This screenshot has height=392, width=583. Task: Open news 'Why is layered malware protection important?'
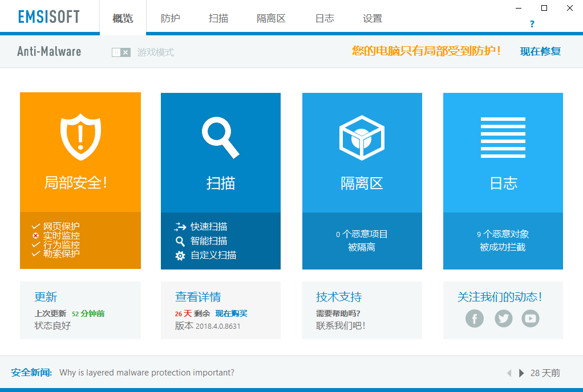[x=147, y=372]
